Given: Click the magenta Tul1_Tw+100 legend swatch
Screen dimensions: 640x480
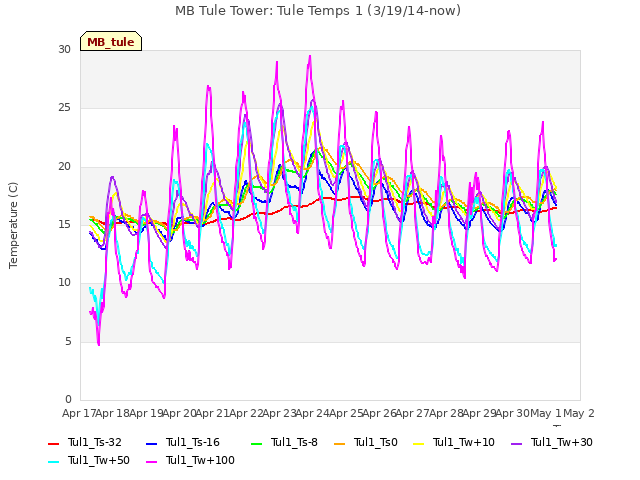Looking at the screenshot, I should pos(151,461).
